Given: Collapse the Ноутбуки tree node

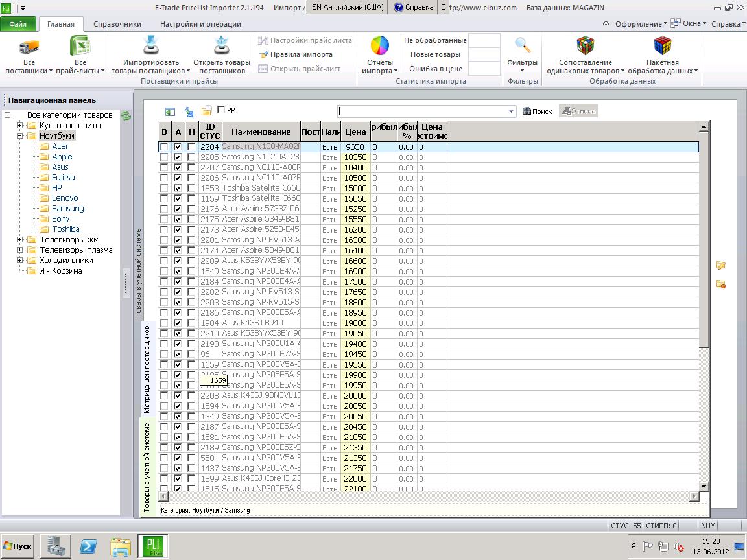Looking at the screenshot, I should click(19, 136).
